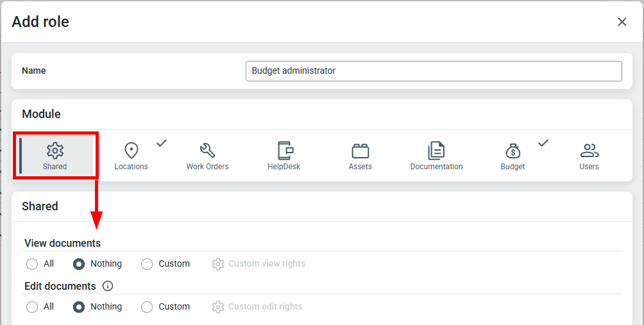644x325 pixels.
Task: Click the Work Orders tab label
Action: (207, 167)
